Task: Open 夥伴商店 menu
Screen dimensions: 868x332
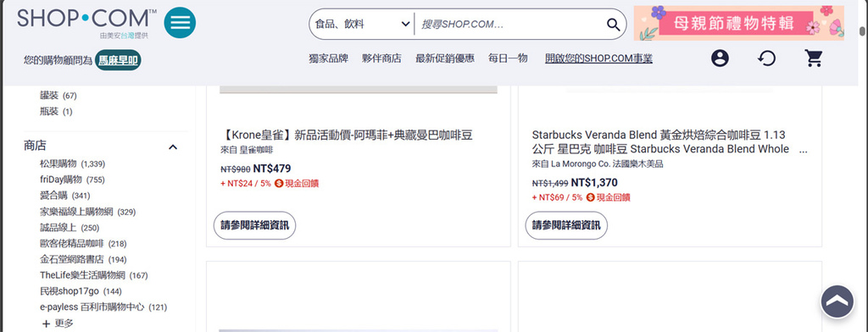Action: [x=382, y=58]
